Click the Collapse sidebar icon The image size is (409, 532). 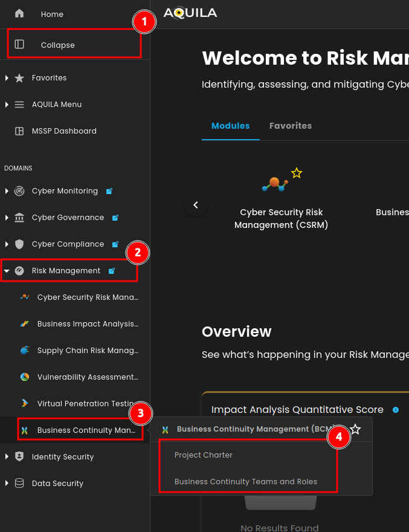coord(19,45)
